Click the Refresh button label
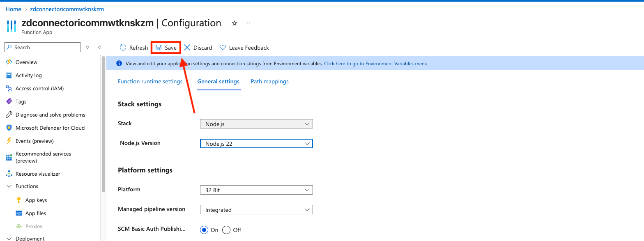Image resolution: width=644 pixels, height=241 pixels. pos(138,48)
